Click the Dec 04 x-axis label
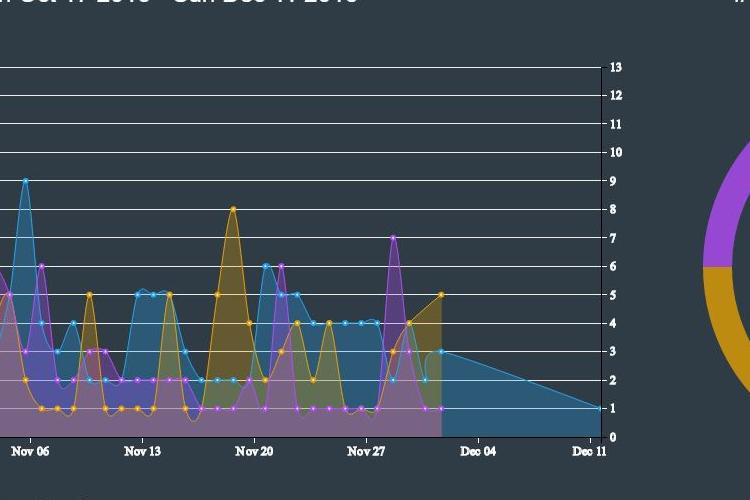The width and height of the screenshot is (750, 500). [x=478, y=452]
